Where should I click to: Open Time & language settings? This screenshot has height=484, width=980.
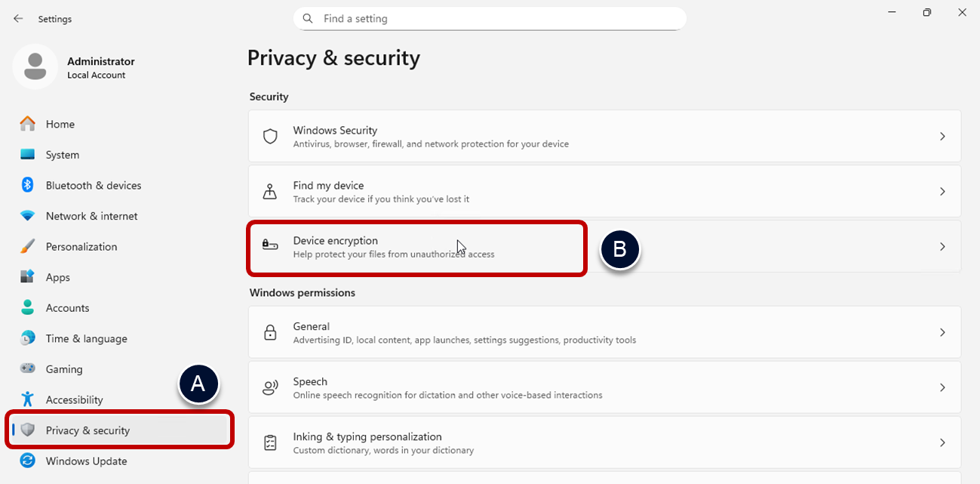click(86, 338)
